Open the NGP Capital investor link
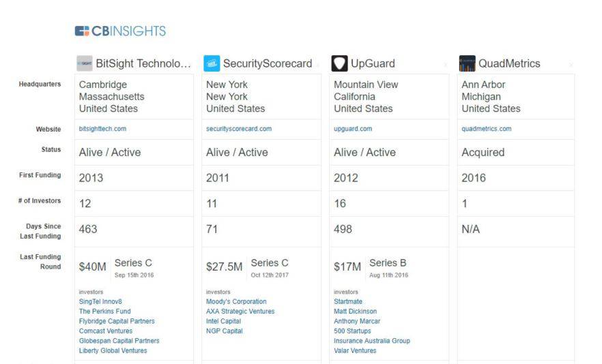This screenshot has height=364, width=602. tap(224, 331)
